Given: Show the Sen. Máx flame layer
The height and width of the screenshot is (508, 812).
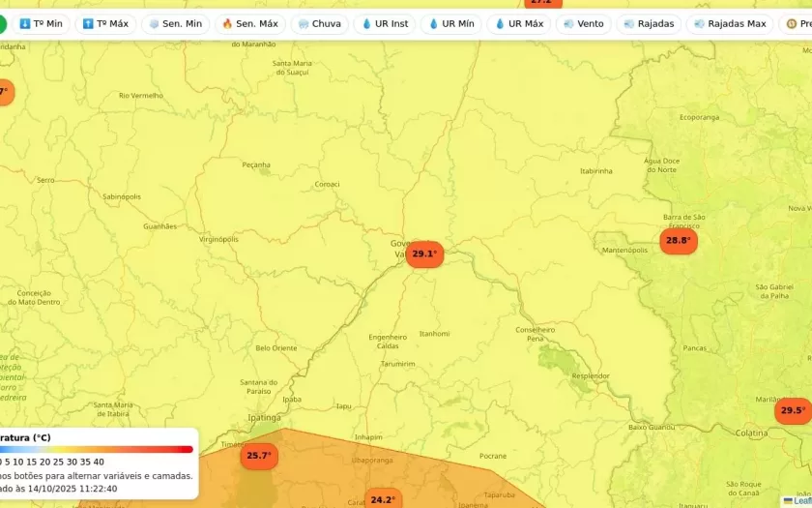Looking at the screenshot, I should click(249, 23).
